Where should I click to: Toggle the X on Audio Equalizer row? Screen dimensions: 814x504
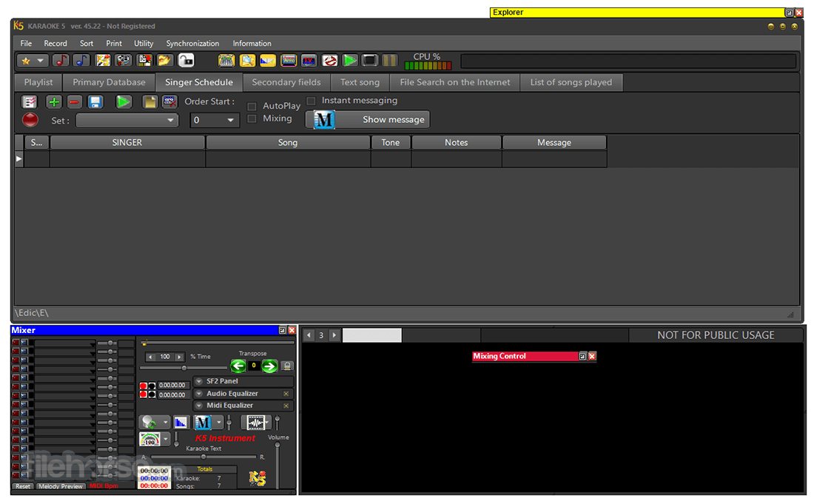[286, 394]
